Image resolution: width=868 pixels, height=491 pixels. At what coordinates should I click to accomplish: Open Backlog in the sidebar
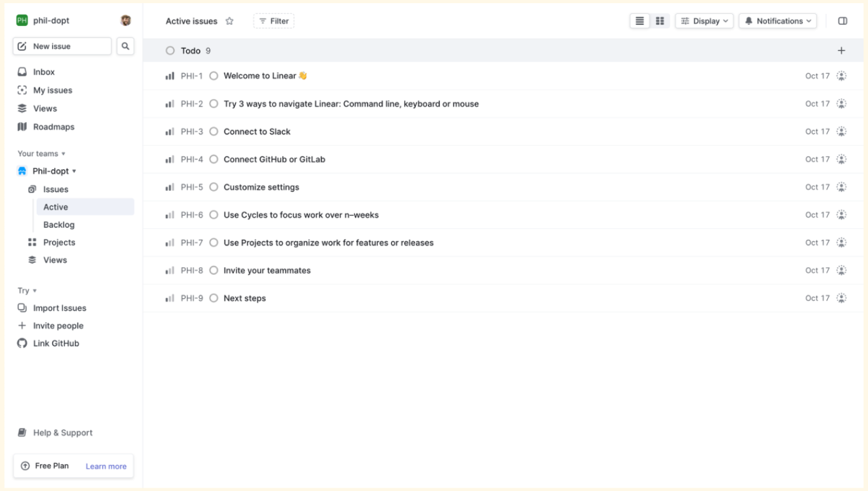(x=59, y=225)
